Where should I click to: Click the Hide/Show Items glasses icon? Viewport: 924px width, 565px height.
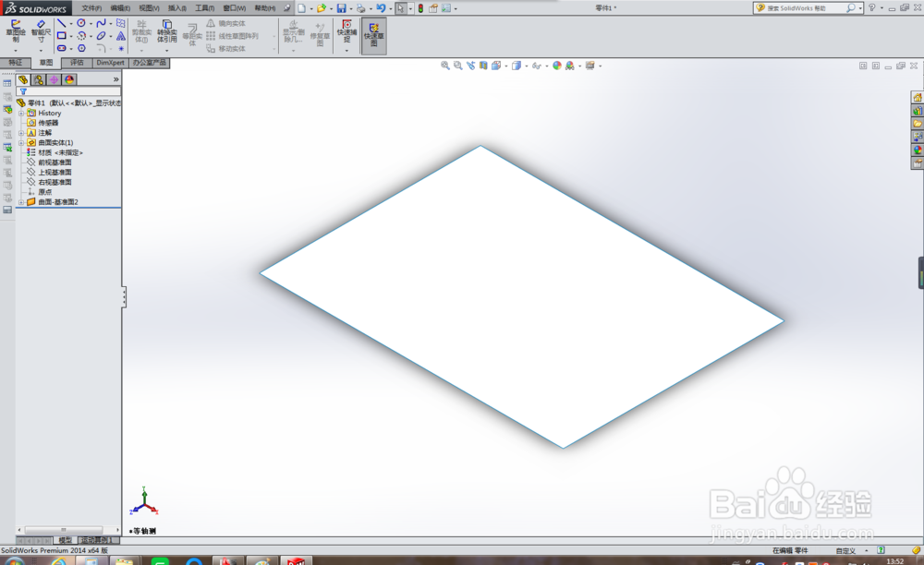[536, 66]
